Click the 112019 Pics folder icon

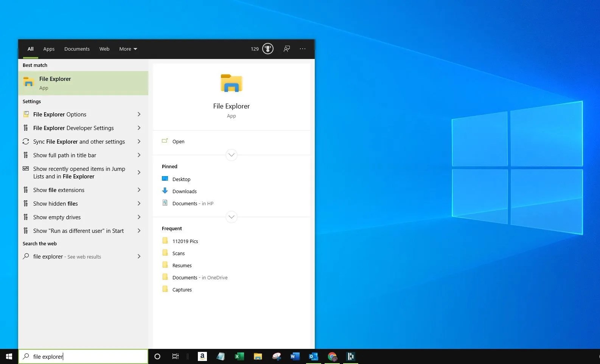tap(165, 241)
